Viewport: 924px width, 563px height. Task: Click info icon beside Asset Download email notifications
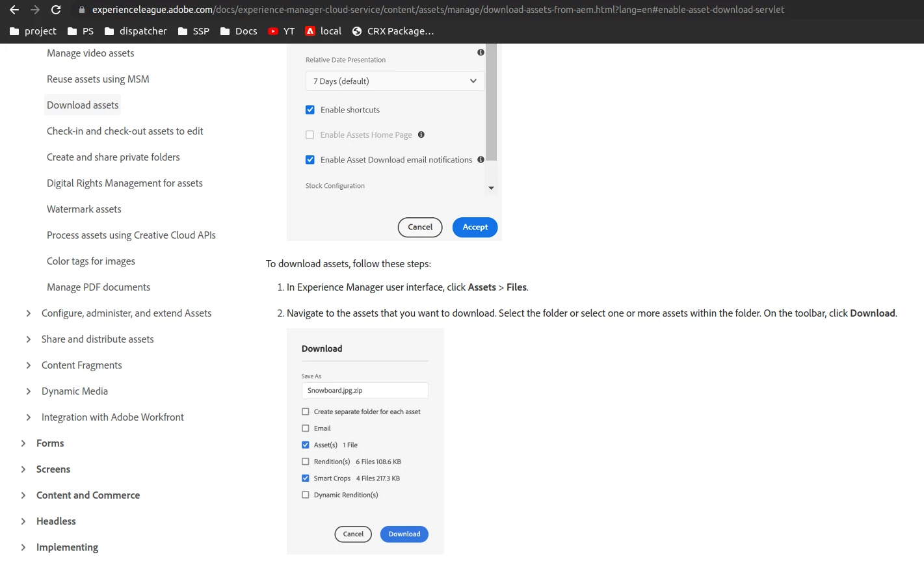pyautogui.click(x=481, y=159)
